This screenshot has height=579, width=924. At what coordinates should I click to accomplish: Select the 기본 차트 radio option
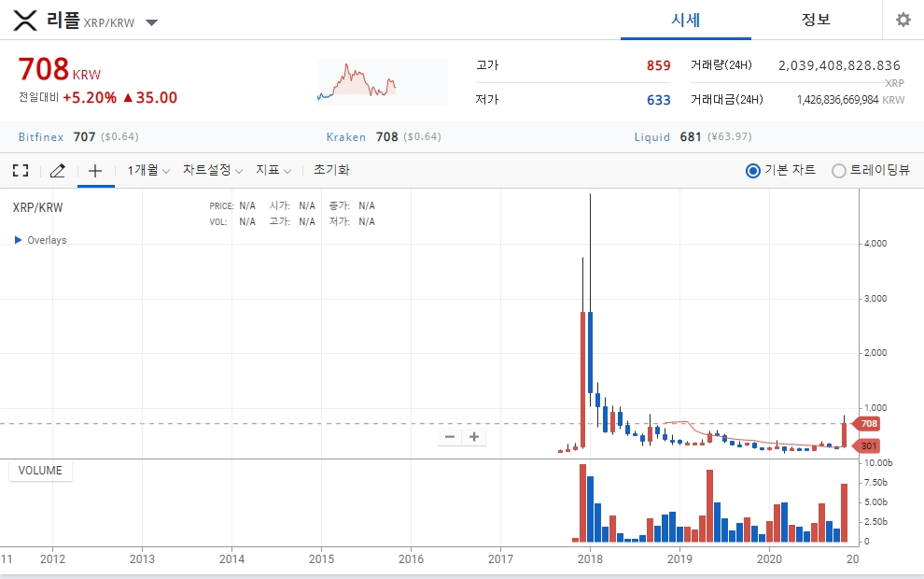[x=752, y=171]
